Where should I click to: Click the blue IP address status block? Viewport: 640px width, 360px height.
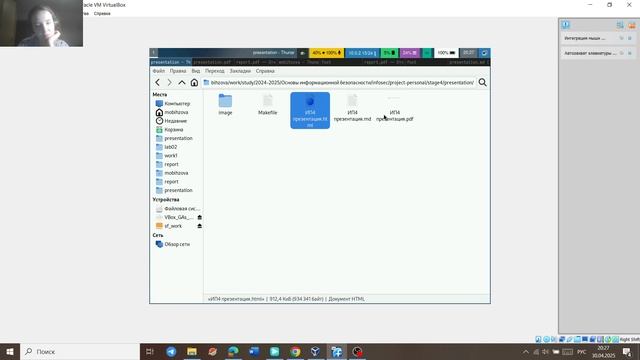click(x=362, y=53)
